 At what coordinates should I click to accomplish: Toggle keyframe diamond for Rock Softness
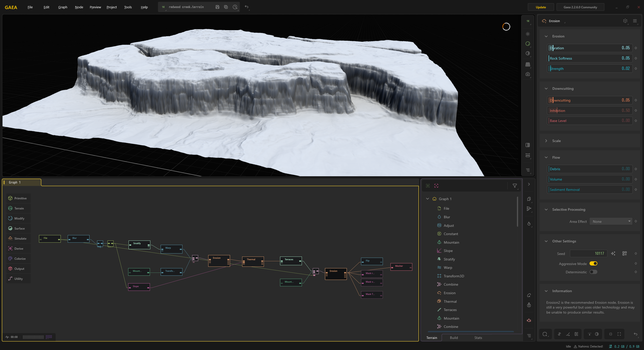pos(636,58)
